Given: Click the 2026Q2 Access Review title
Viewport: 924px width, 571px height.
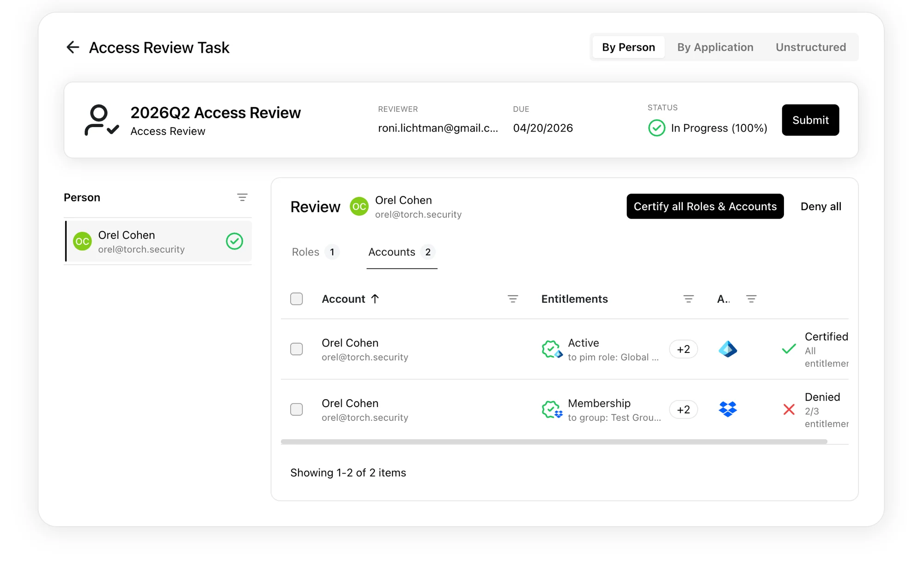Looking at the screenshot, I should [x=215, y=113].
